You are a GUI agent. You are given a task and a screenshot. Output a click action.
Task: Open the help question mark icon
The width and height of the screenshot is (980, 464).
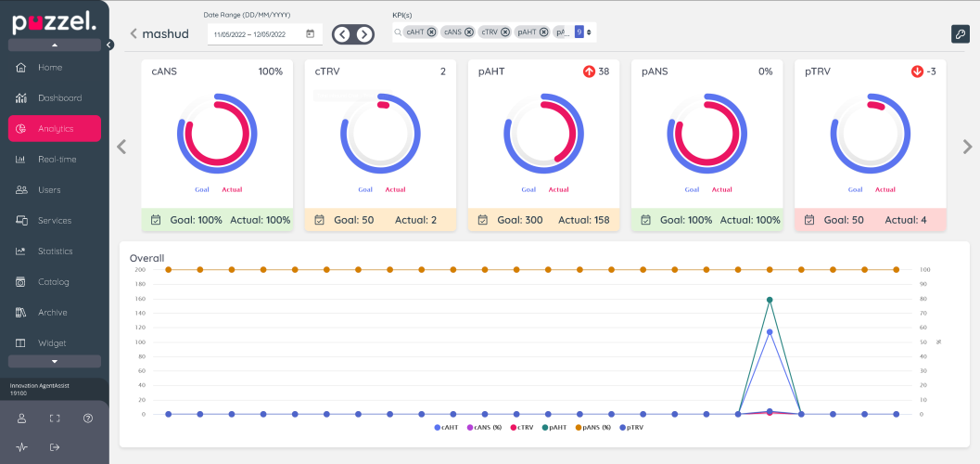(88, 419)
